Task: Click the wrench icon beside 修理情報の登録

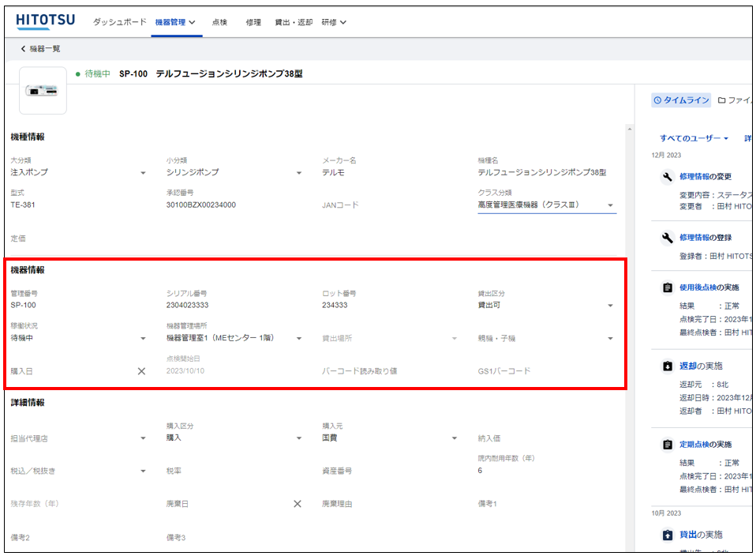Action: [x=668, y=238]
